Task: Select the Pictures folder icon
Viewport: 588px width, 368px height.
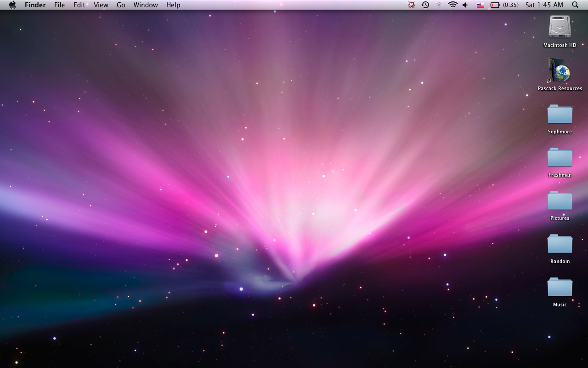Action: pyautogui.click(x=560, y=201)
